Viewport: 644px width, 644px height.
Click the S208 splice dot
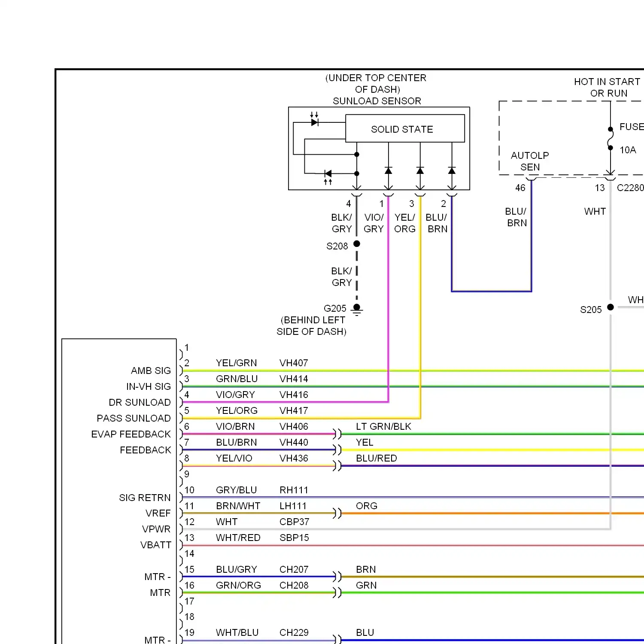coord(357,243)
